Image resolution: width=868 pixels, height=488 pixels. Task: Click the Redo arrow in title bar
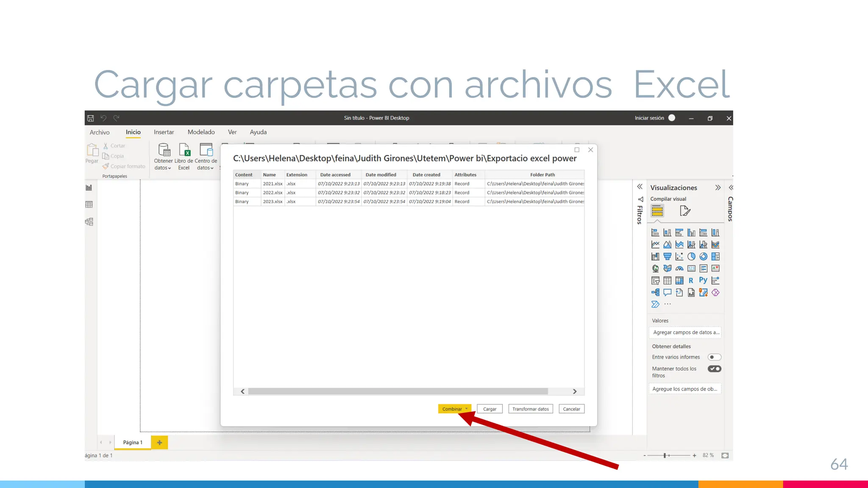point(116,118)
